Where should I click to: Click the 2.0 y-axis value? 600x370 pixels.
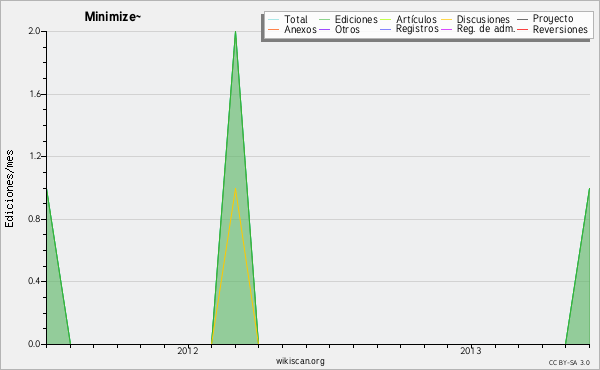tap(34, 31)
